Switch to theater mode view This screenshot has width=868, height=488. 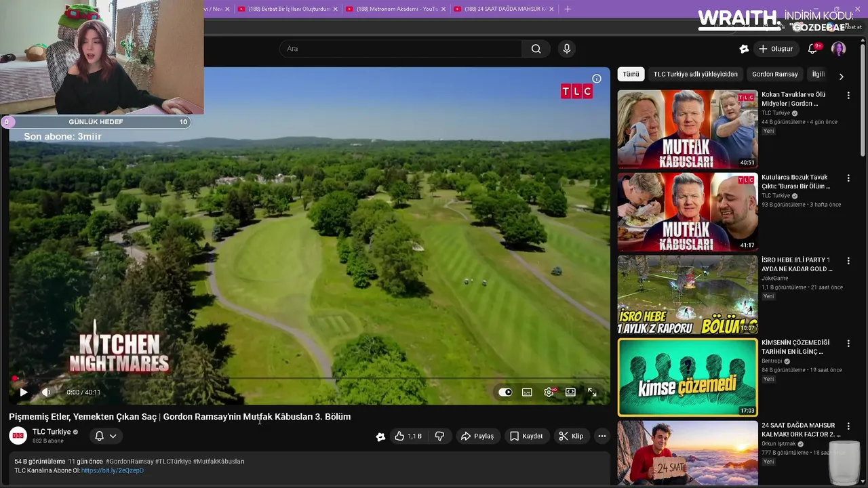[570, 392]
